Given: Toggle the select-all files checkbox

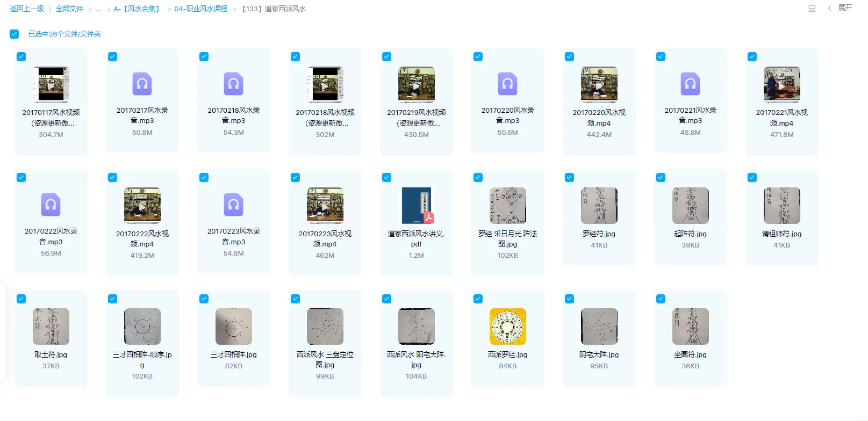Looking at the screenshot, I should [x=15, y=34].
